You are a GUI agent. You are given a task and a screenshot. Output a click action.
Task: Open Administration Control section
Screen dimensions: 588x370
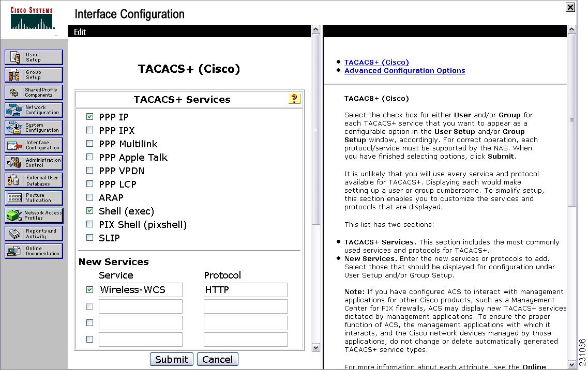click(x=34, y=163)
